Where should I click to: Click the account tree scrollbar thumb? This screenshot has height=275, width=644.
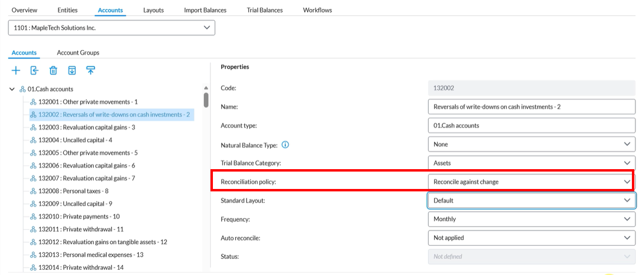click(x=206, y=100)
